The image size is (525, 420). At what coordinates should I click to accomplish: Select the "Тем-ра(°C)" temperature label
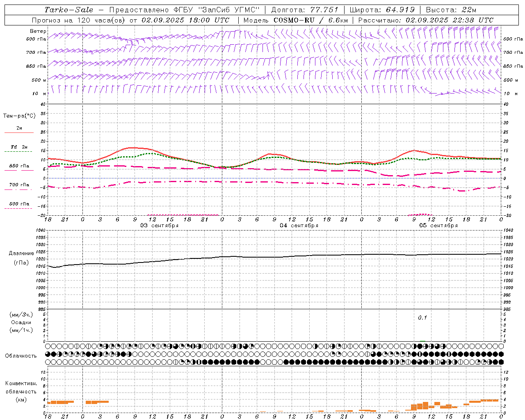19,116
